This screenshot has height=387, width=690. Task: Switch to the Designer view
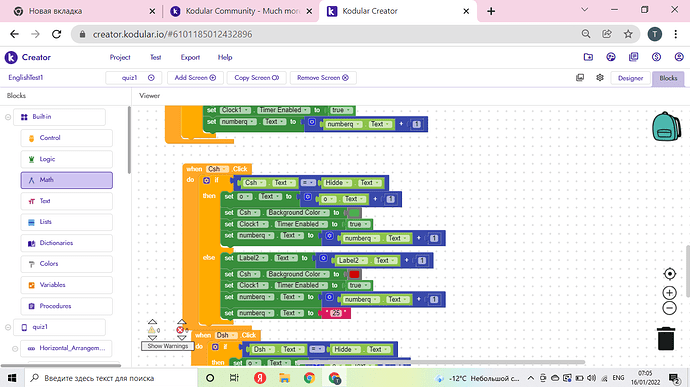point(630,78)
